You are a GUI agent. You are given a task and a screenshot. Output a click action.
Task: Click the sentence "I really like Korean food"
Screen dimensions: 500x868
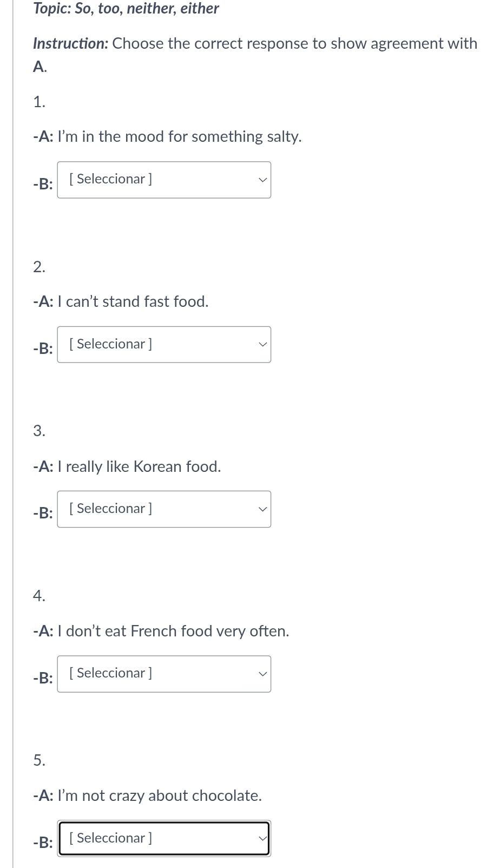point(143,466)
